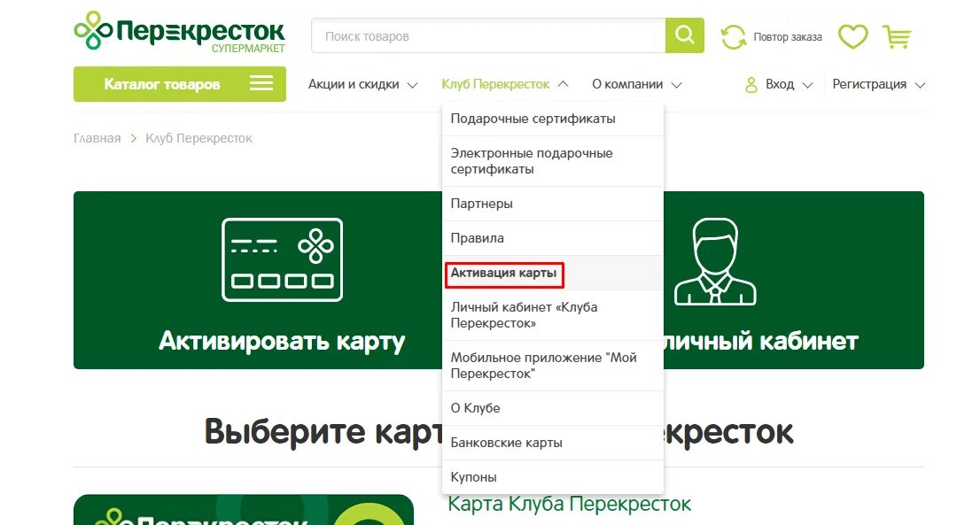Open the Регистрация dropdown
This screenshot has height=525, width=980.
[878, 84]
